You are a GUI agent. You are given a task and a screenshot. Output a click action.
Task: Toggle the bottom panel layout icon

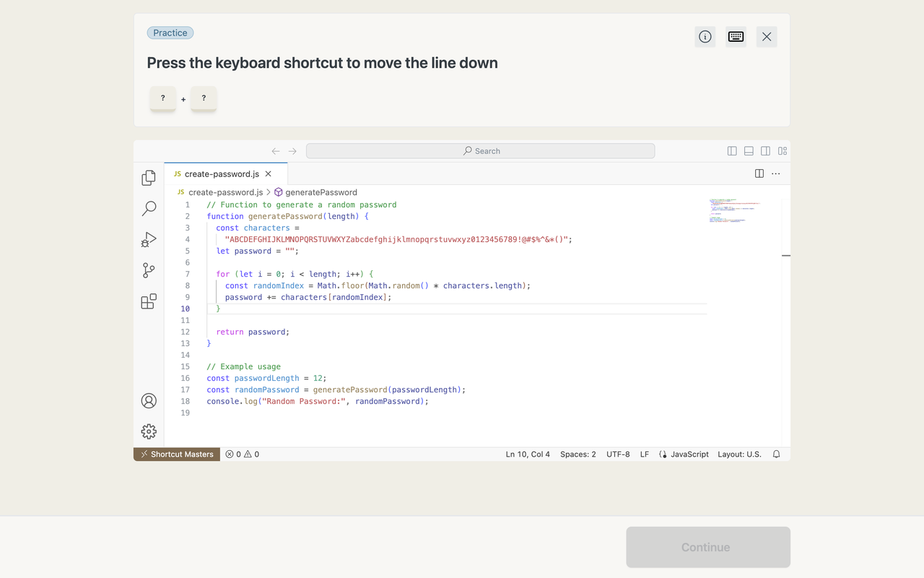(x=749, y=151)
